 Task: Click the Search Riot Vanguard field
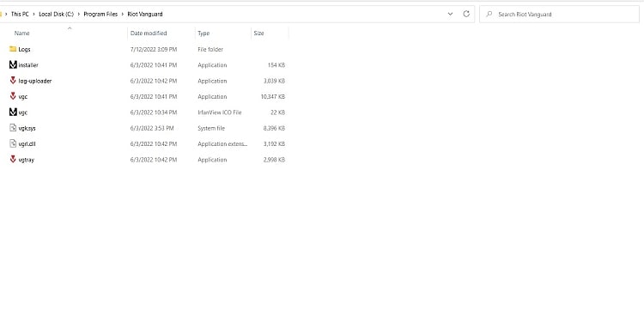(x=559, y=14)
